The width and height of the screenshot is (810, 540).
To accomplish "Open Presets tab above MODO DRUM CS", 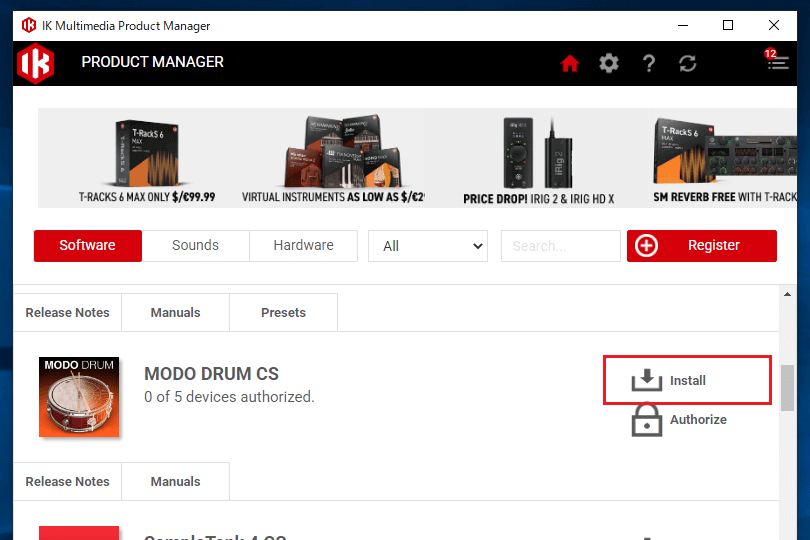I will pyautogui.click(x=283, y=313).
